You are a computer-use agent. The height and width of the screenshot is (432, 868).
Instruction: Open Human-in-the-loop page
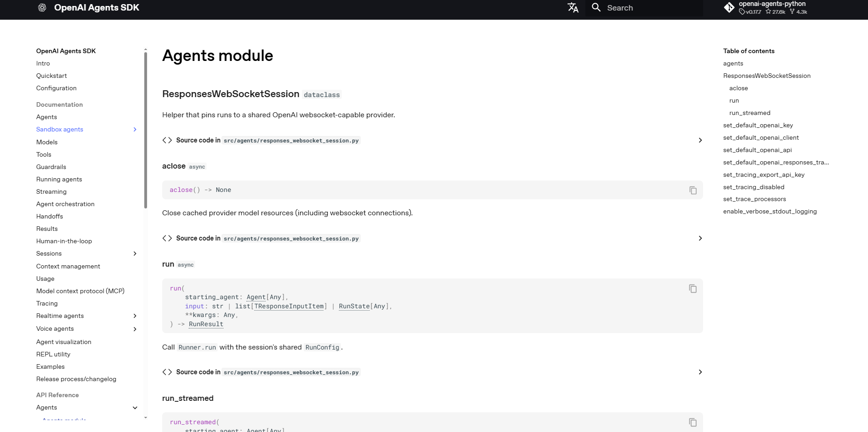coord(64,241)
